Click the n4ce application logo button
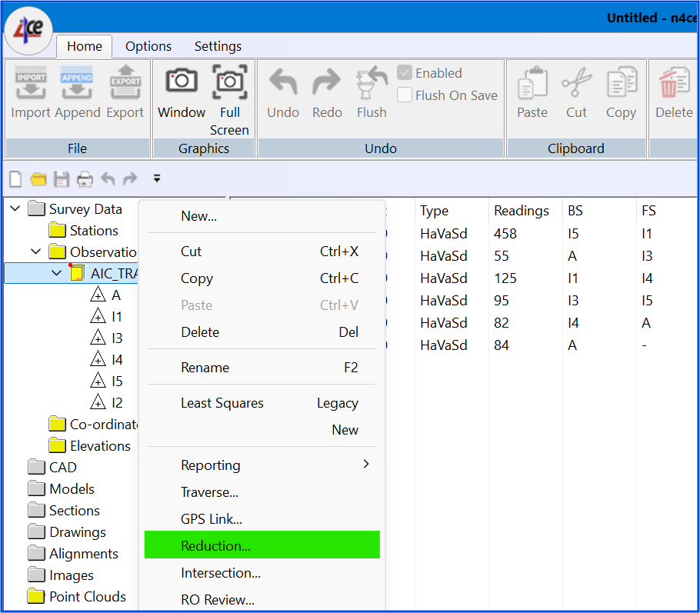The image size is (700, 613). tap(28, 30)
